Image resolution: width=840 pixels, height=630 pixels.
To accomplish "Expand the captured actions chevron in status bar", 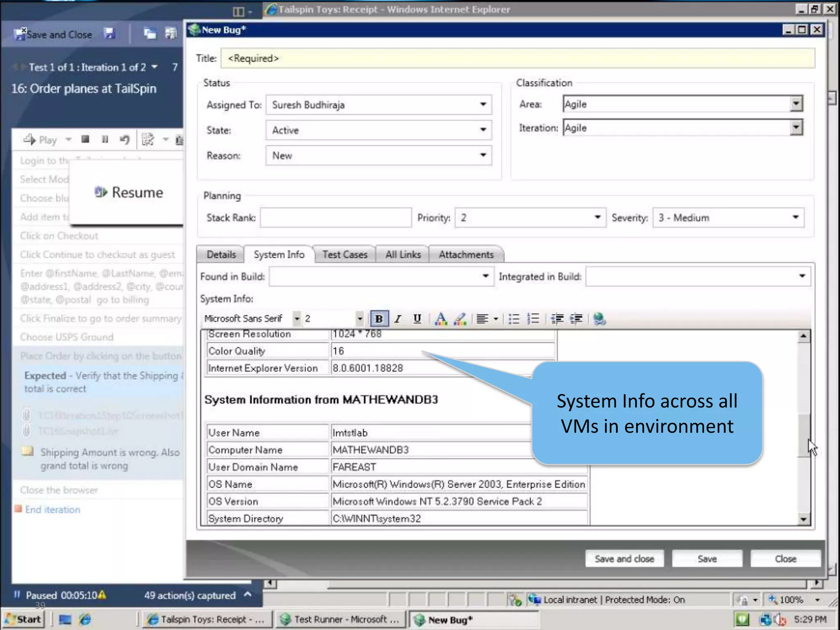I will pos(247,594).
